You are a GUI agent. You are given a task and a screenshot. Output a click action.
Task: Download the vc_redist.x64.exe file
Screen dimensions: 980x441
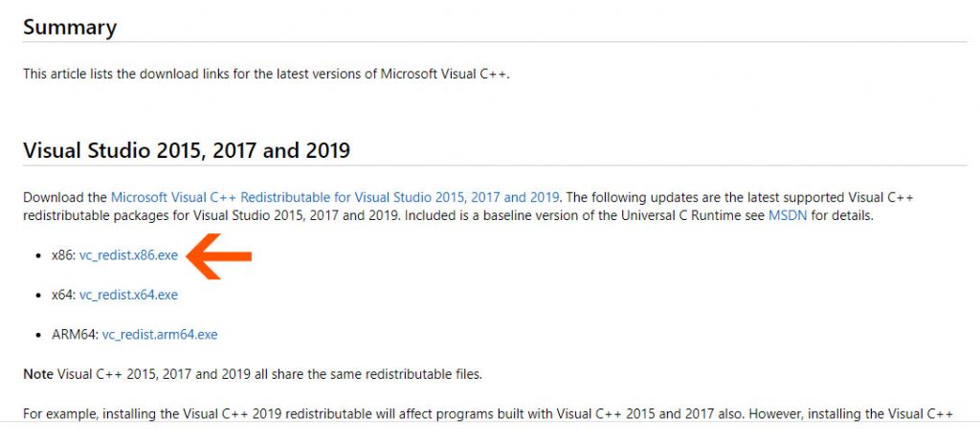click(x=129, y=295)
